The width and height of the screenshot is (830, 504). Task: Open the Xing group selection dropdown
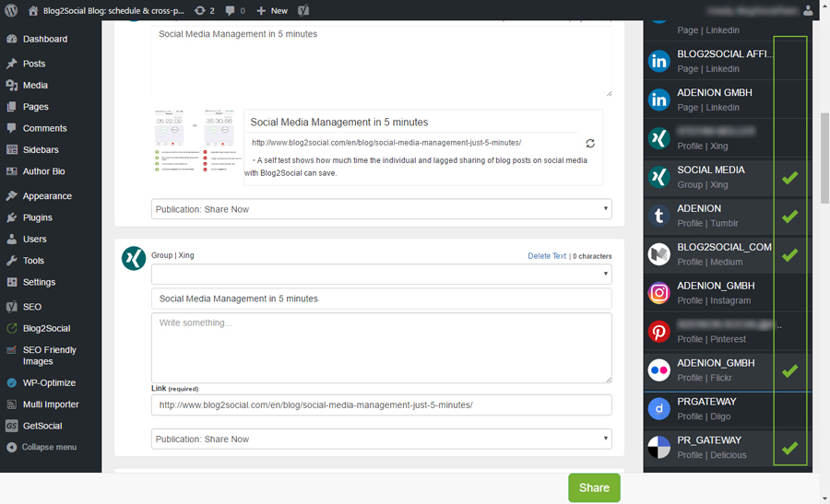pos(381,274)
